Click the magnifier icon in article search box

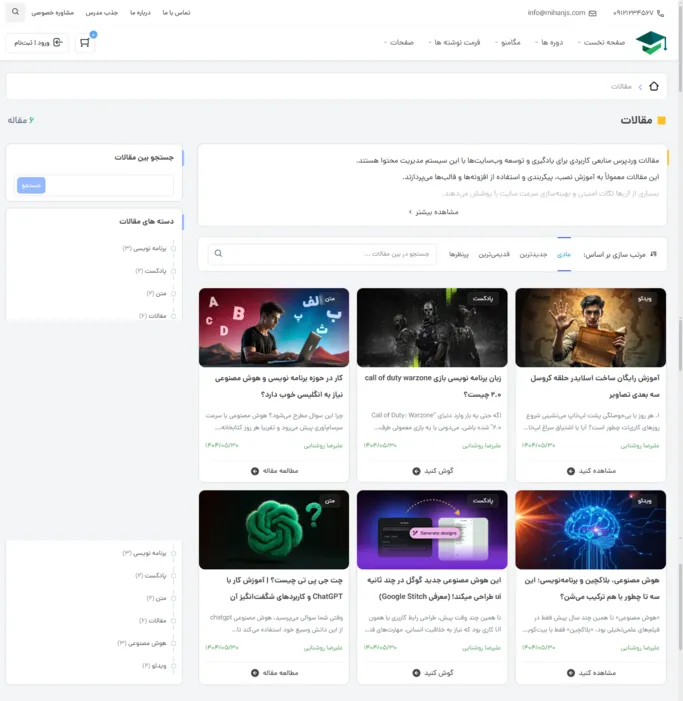pos(219,254)
